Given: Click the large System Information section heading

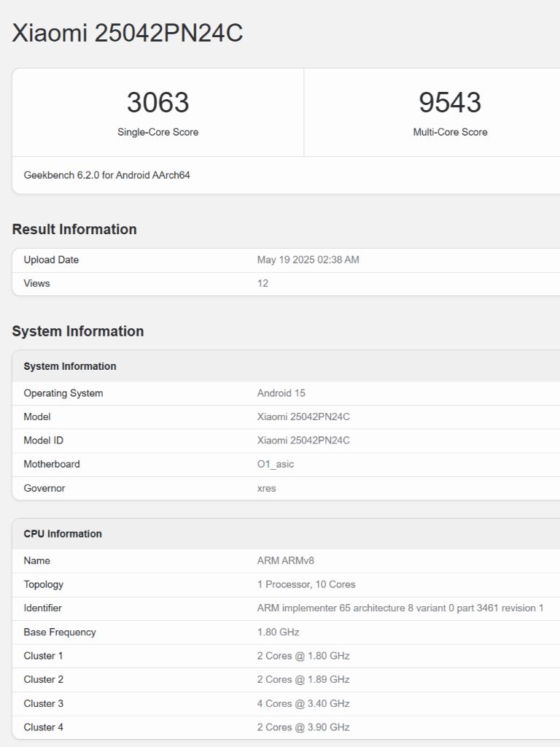Looking at the screenshot, I should 77,331.
